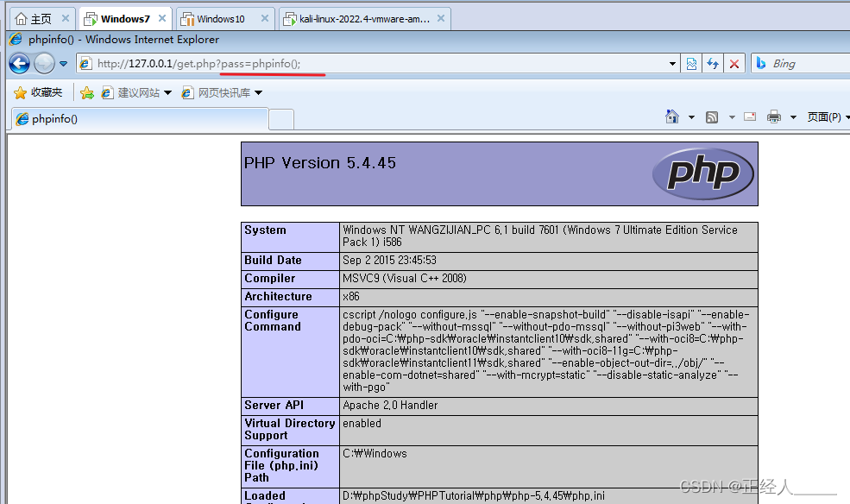Image resolution: width=850 pixels, height=504 pixels.
Task: Open the 收藏夹 favorites star button
Action: pyautogui.click(x=38, y=92)
